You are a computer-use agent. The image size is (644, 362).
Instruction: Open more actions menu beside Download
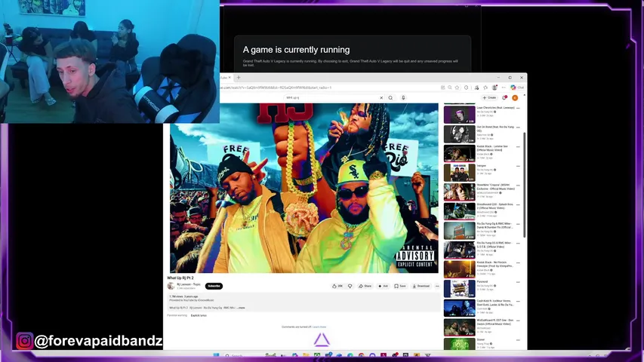437,286
